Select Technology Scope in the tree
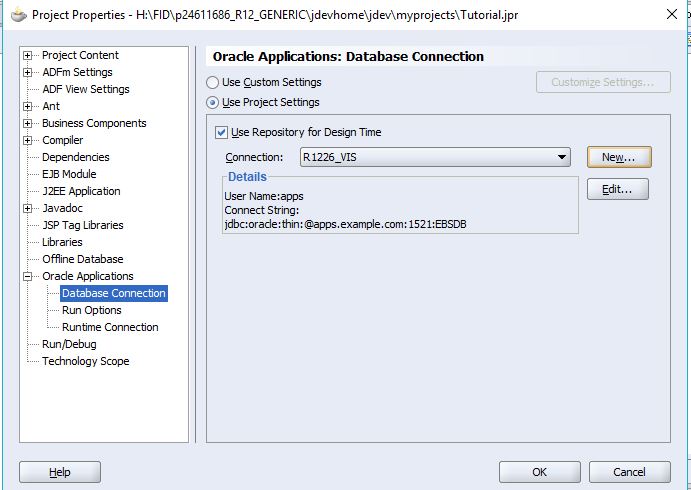The image size is (691, 490). coord(85,361)
